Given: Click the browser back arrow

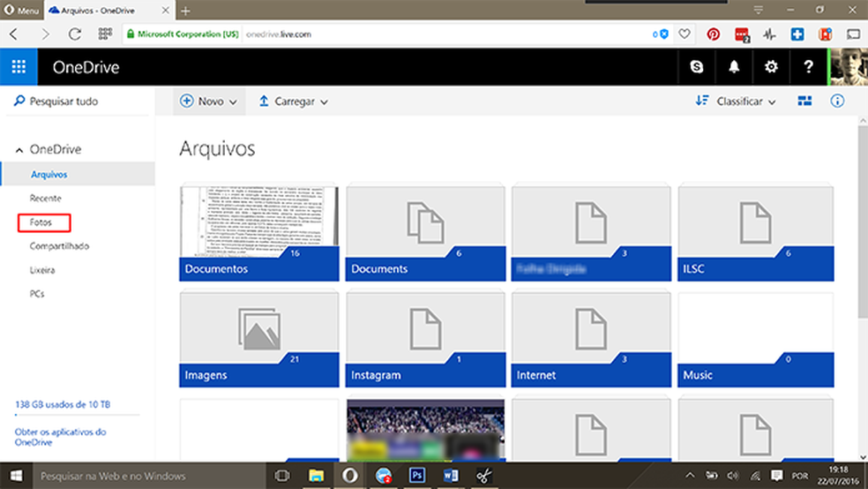Looking at the screenshot, I should pos(14,34).
